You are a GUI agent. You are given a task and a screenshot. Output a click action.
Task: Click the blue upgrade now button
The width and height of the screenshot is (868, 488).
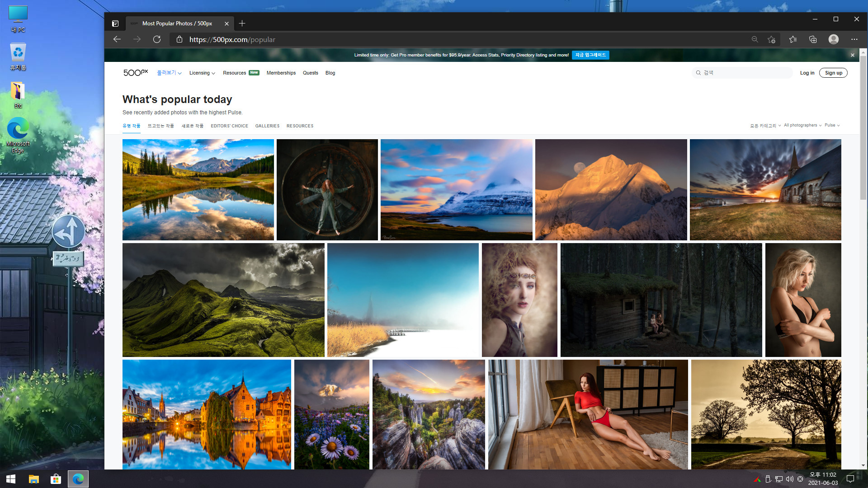click(x=590, y=55)
